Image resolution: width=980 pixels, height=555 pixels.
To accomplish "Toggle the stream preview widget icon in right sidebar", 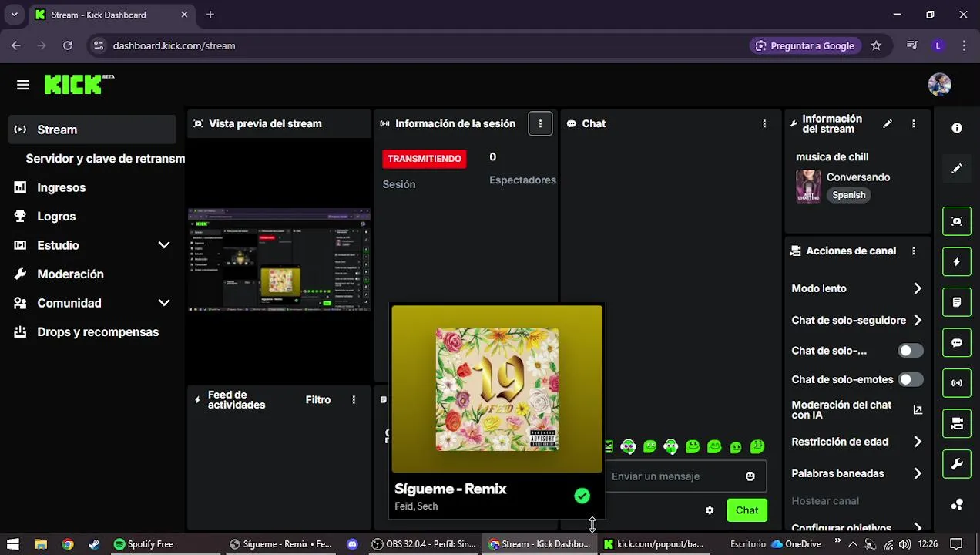I will [x=957, y=221].
